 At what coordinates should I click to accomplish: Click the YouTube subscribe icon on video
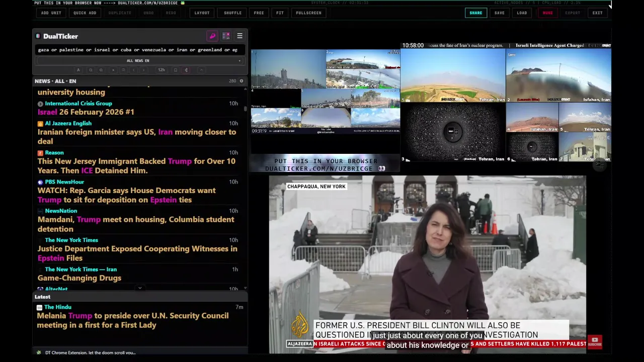tap(595, 342)
